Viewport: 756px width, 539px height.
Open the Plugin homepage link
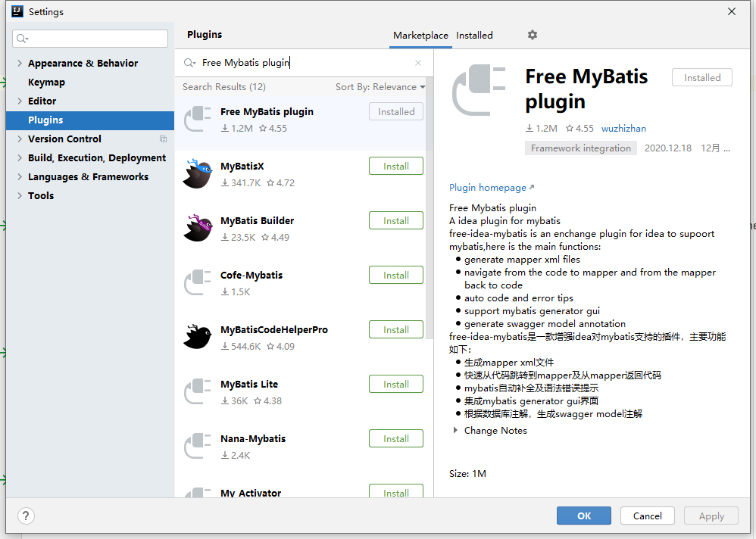click(x=492, y=188)
